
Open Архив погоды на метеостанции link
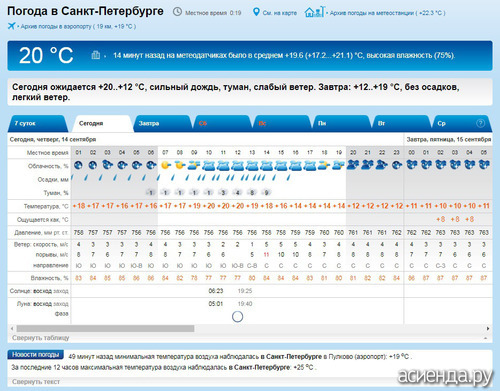click(387, 13)
